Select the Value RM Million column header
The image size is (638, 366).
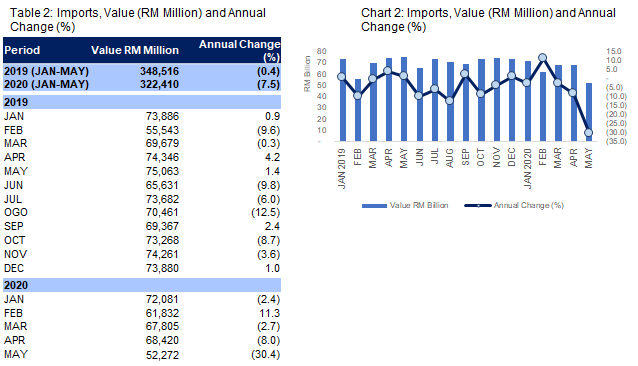pos(135,50)
